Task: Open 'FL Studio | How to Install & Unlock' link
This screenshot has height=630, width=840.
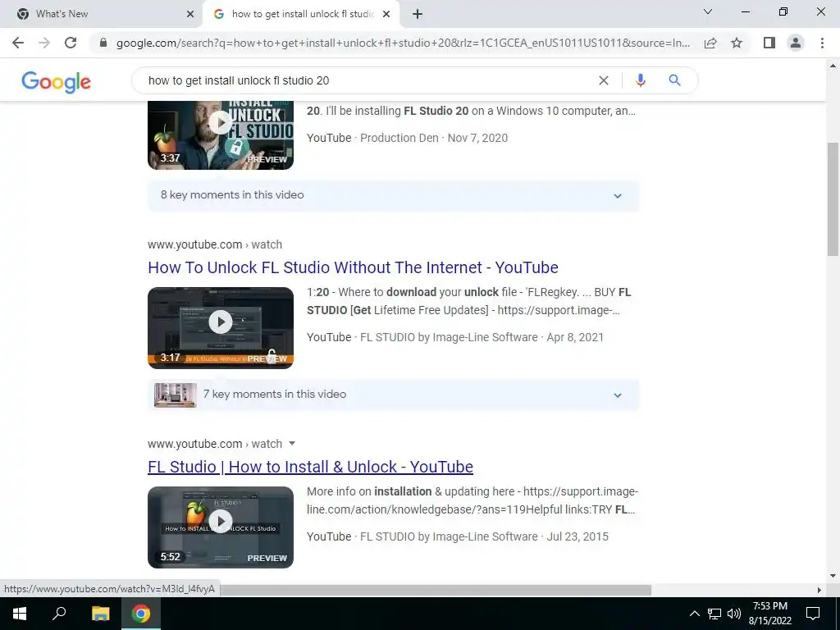Action: [x=310, y=467]
